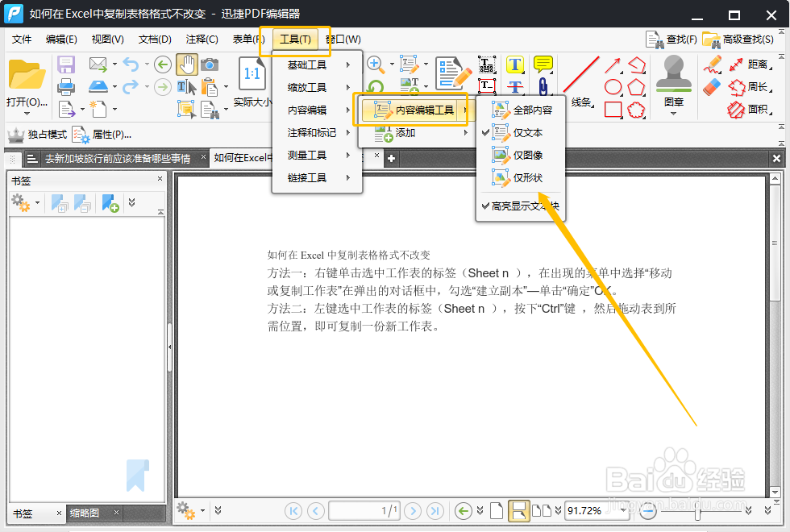Image resolution: width=790 pixels, height=532 pixels.
Task: Switch to 去新加坡旅行 document tab
Action: point(118,159)
